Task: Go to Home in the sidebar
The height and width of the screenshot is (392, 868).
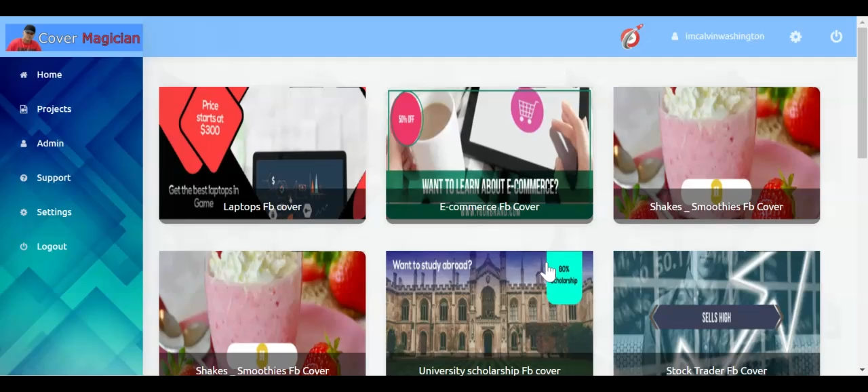Action: 50,75
